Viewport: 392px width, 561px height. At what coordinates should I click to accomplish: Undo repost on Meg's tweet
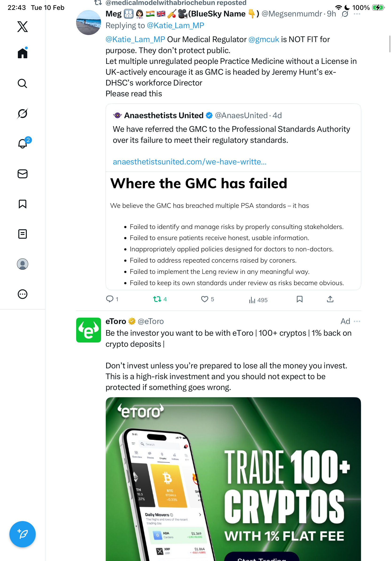157,299
